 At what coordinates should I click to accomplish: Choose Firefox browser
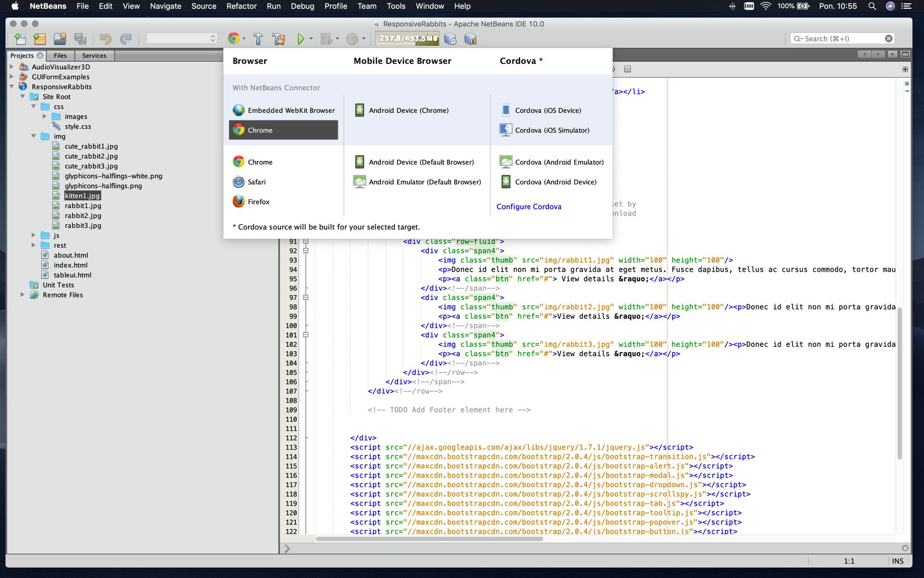click(x=251, y=202)
